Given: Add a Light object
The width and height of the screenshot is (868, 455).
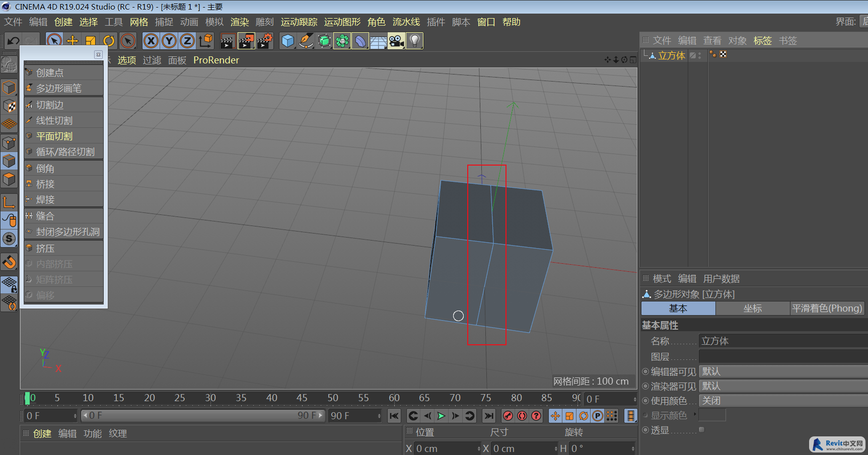Looking at the screenshot, I should [414, 41].
